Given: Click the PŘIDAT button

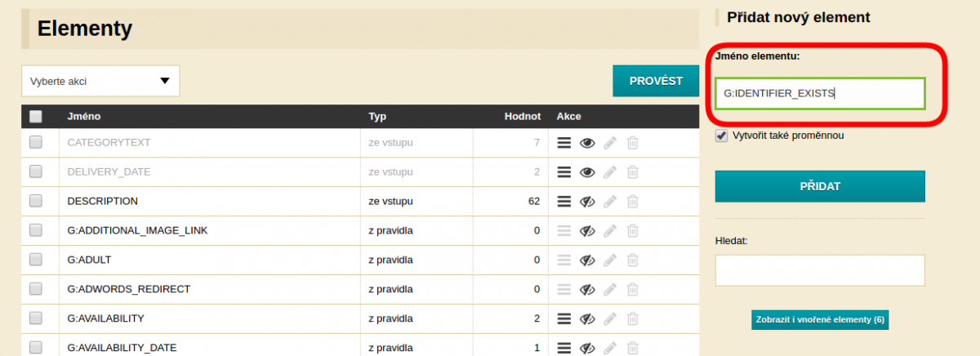Looking at the screenshot, I should pyautogui.click(x=820, y=186).
